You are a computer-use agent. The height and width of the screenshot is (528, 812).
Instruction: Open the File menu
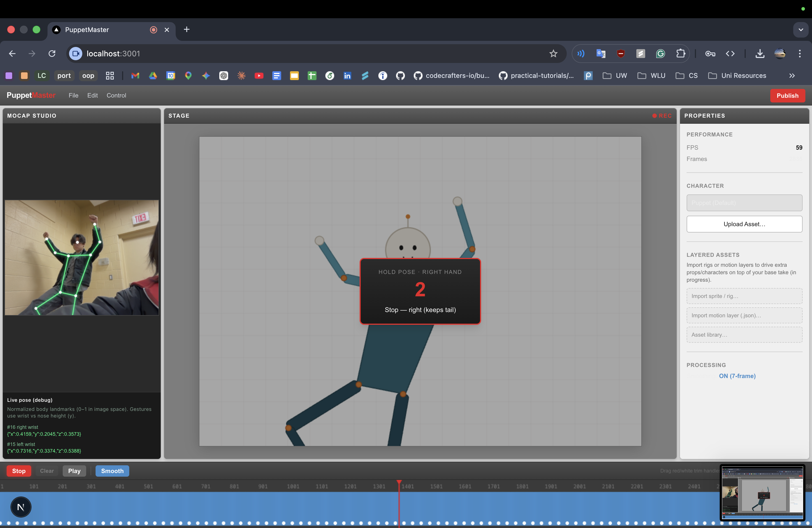pos(73,96)
